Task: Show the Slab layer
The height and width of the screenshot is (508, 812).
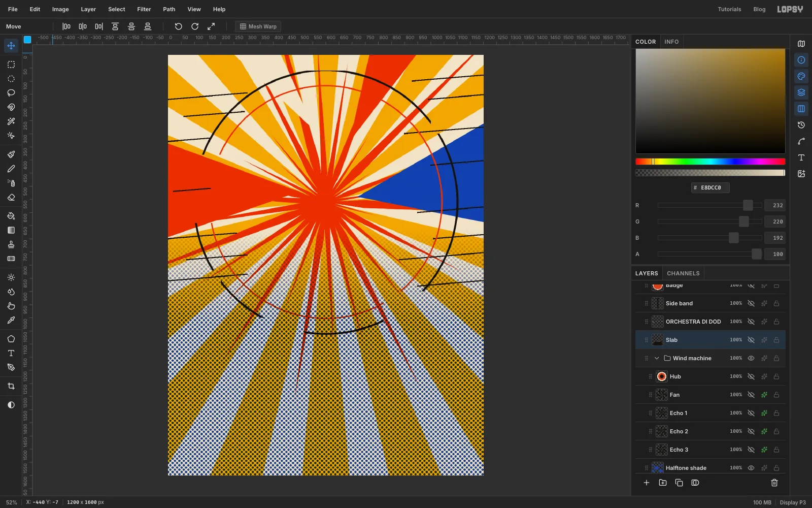Action: [x=751, y=340]
